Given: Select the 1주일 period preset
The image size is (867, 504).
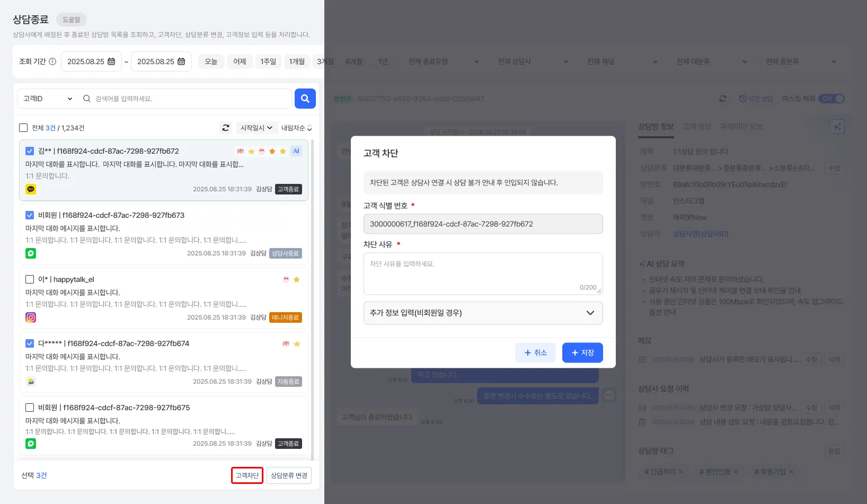Looking at the screenshot, I should pyautogui.click(x=268, y=61).
